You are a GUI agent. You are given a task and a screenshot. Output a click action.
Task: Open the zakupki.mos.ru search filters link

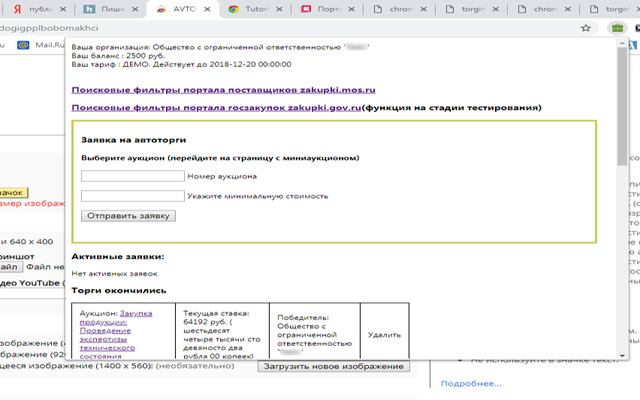(223, 90)
